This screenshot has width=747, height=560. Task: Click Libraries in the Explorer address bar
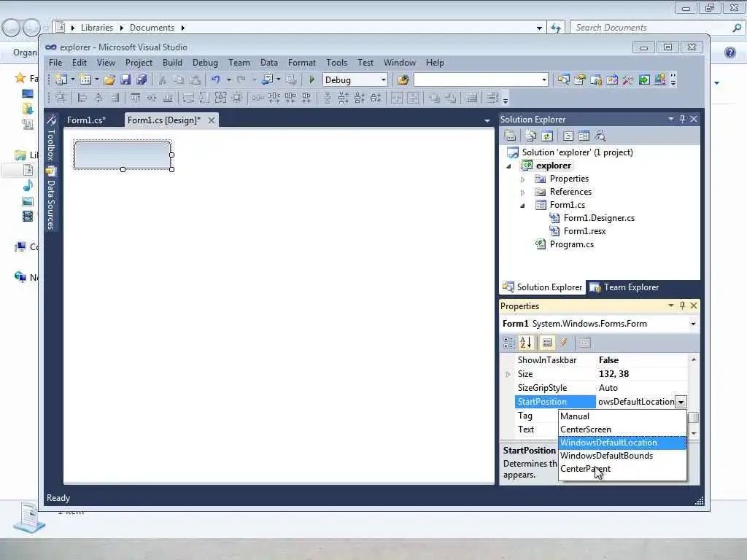(97, 28)
